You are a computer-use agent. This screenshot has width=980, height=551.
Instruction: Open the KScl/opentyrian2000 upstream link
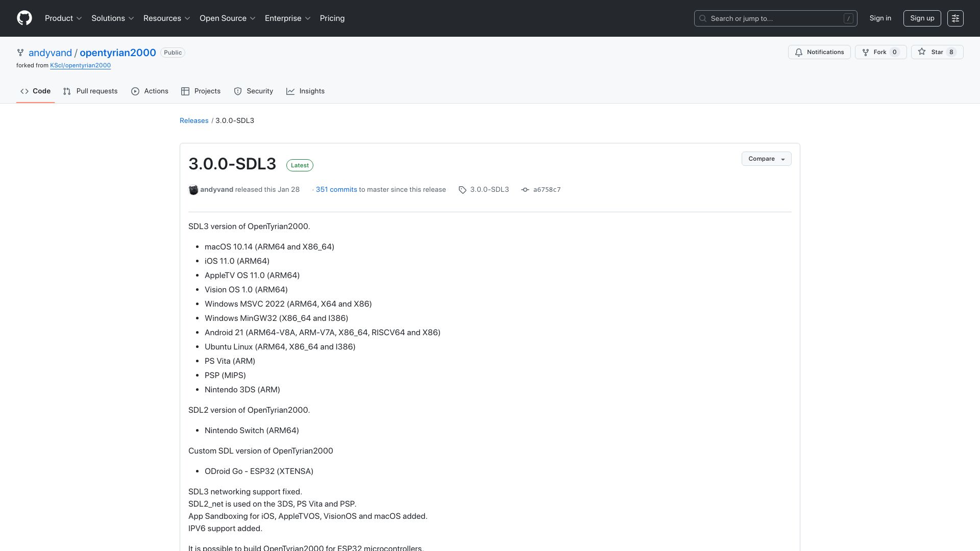click(x=80, y=65)
